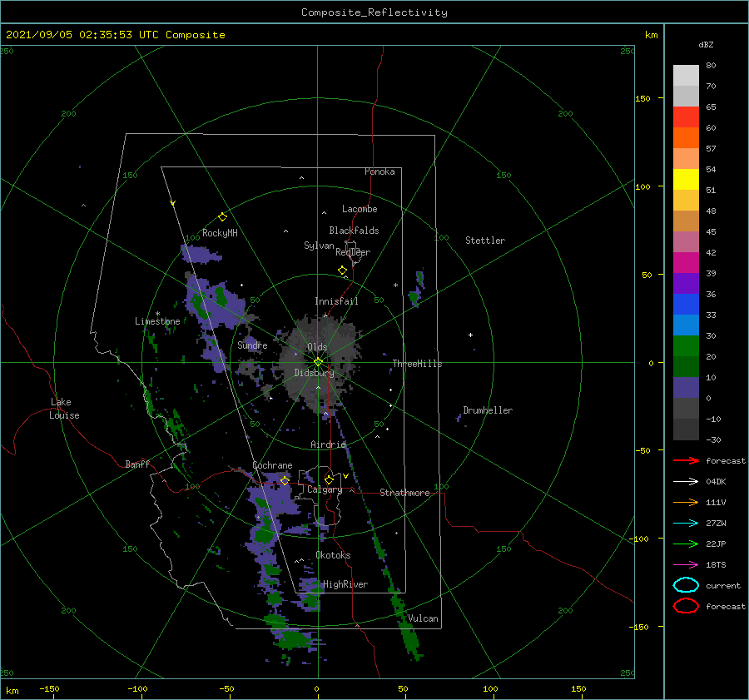The height and width of the screenshot is (700, 749).
Task: Click the Stettler city label
Action: coord(485,241)
